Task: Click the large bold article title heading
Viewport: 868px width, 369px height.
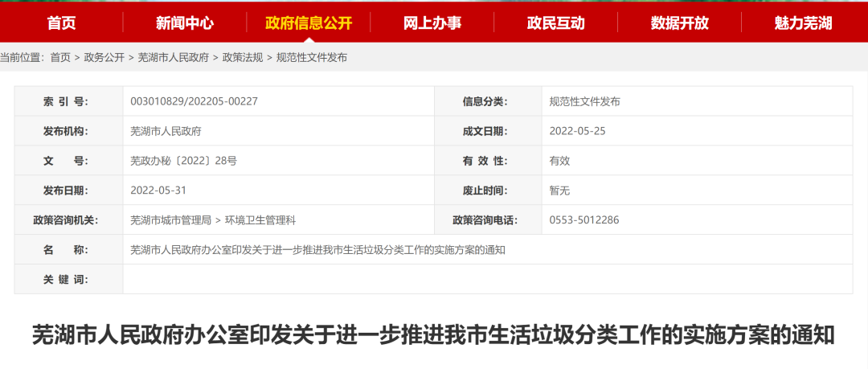Action: (x=434, y=334)
